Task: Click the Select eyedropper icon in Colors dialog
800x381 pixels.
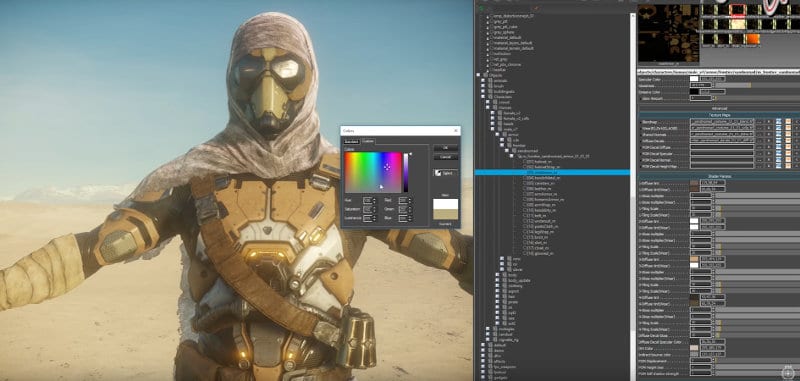Action: [438, 173]
